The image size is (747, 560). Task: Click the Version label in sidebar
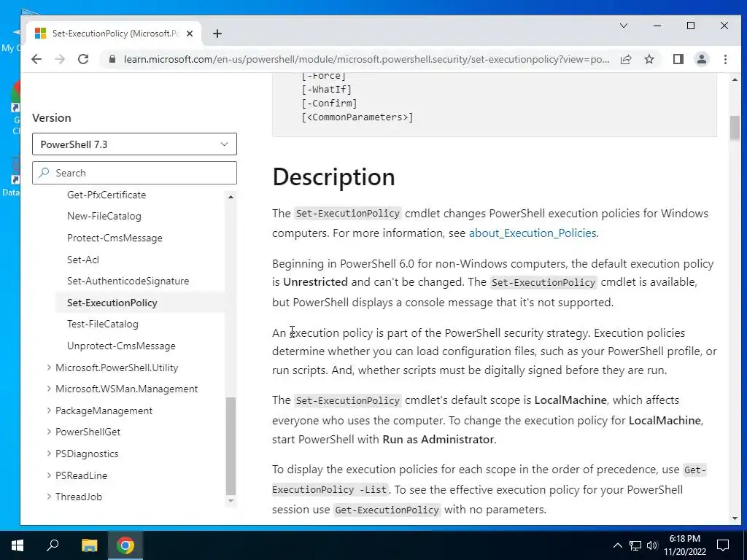52,117
